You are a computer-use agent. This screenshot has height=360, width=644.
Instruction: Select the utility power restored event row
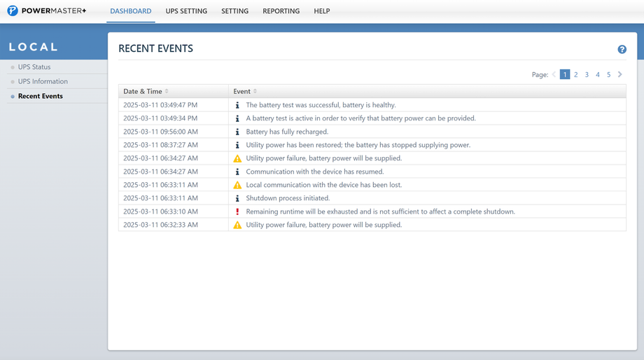372,145
